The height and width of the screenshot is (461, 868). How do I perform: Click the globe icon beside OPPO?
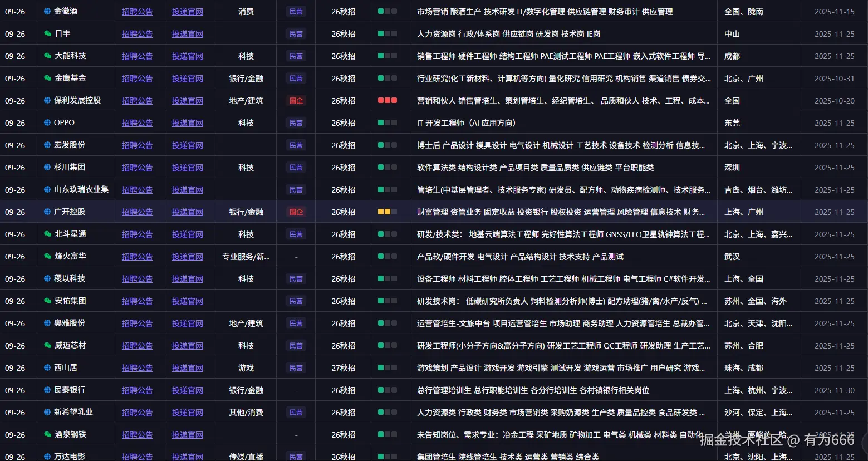[48, 122]
